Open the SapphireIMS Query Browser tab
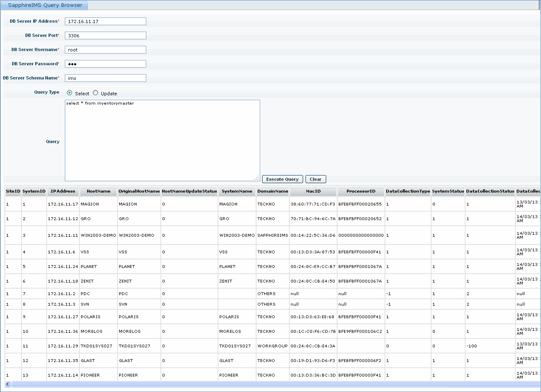The width and height of the screenshot is (541, 392). click(x=45, y=5)
